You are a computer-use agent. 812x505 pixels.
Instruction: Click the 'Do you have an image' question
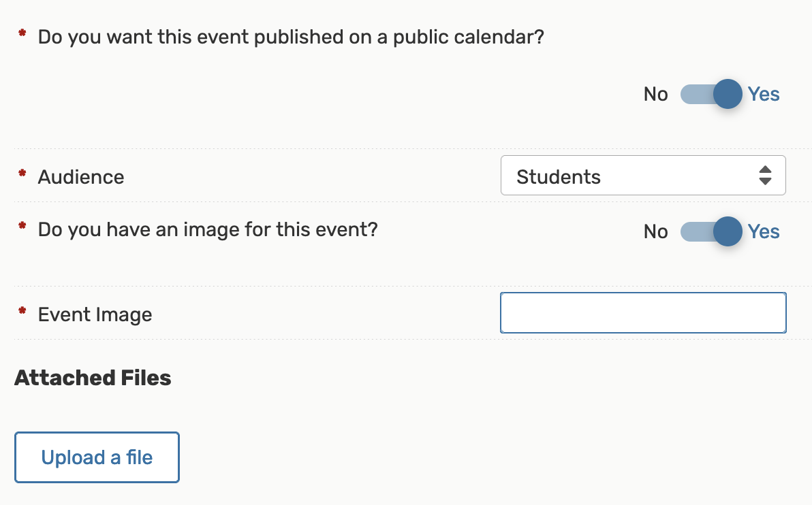pyautogui.click(x=207, y=229)
